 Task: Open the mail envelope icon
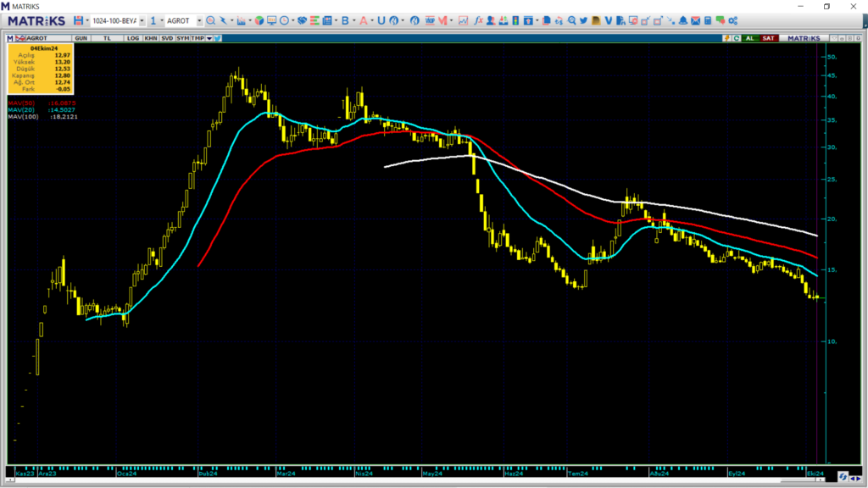coord(695,20)
